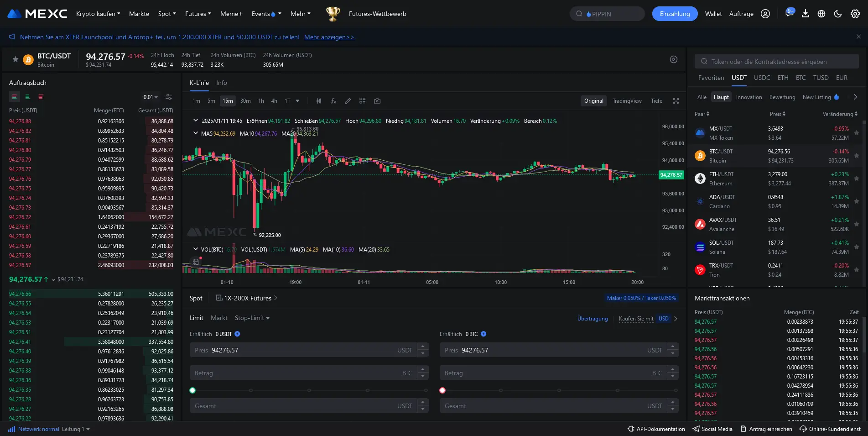Open 1X-200X Futures trading tab
The image size is (868, 436).
[x=246, y=298]
